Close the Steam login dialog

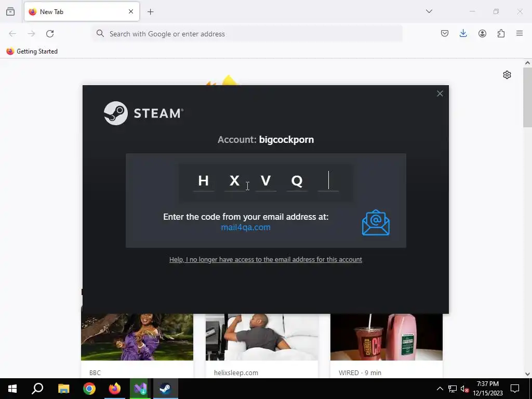[x=440, y=94]
